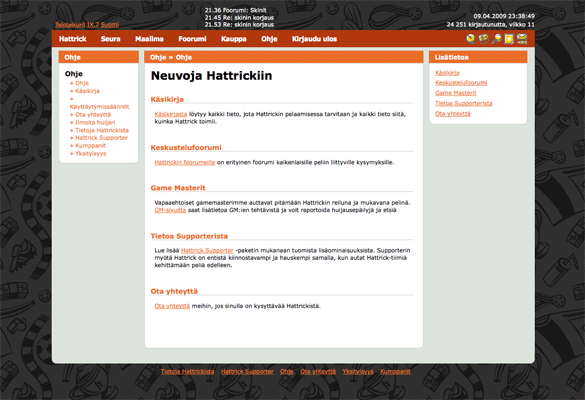Open bookmarks via the yellow star note icon

point(509,39)
